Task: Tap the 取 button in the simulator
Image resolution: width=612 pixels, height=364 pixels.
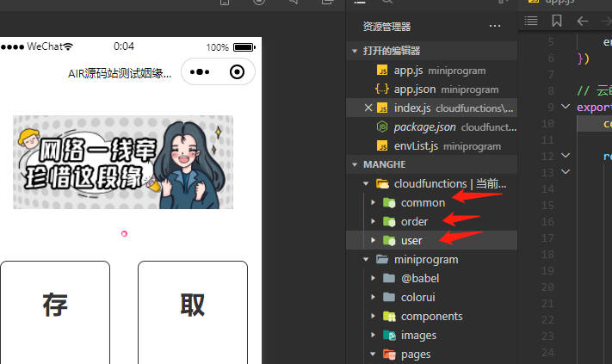Action: [193, 312]
